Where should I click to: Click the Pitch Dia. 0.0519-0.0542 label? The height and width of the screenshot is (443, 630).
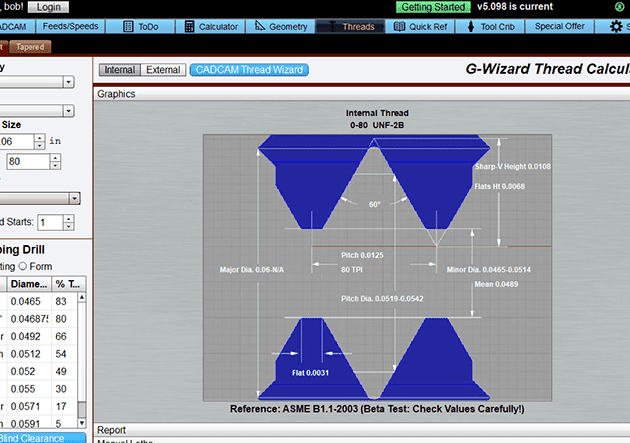pos(382,299)
